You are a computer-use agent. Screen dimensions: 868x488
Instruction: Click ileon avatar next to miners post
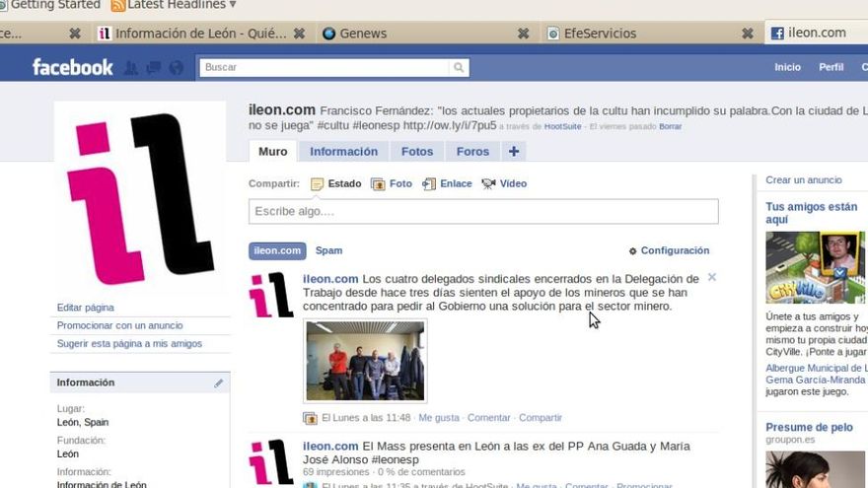coord(270,295)
